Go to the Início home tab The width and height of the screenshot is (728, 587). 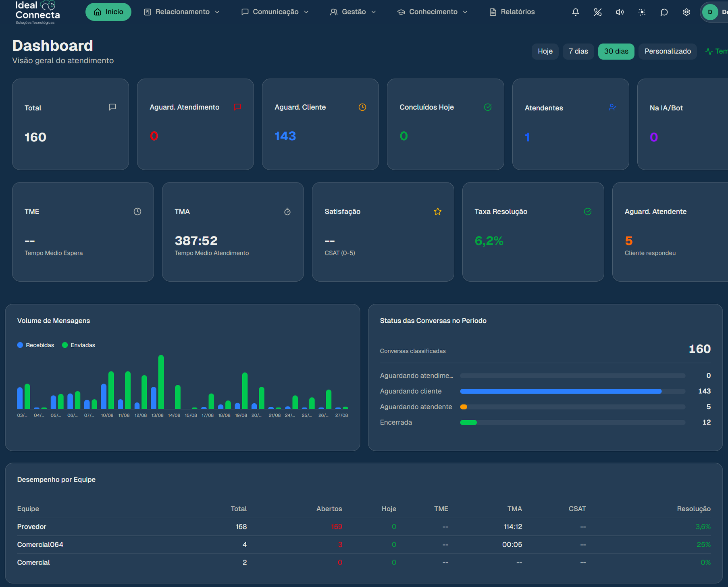(108, 12)
